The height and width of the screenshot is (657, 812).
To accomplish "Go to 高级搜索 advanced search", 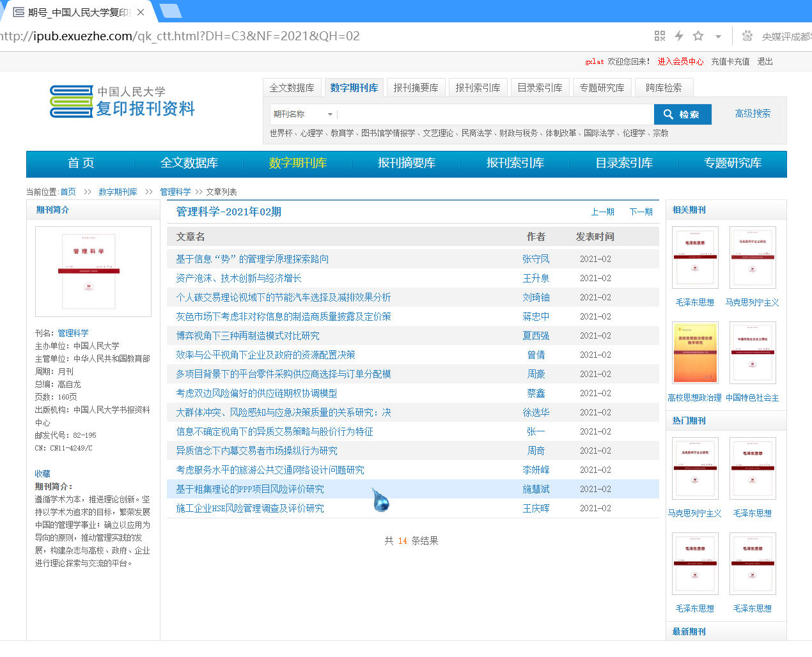I will (x=753, y=113).
